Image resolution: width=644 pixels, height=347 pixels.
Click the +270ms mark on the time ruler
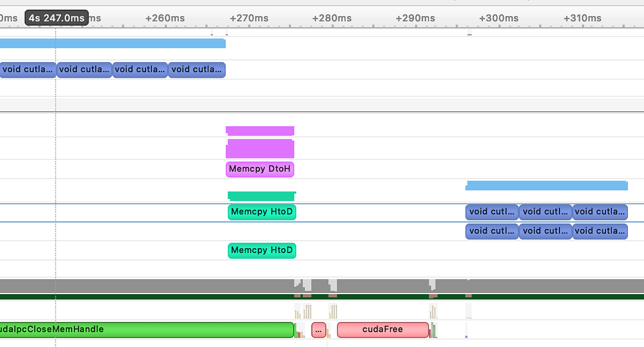[x=249, y=18]
